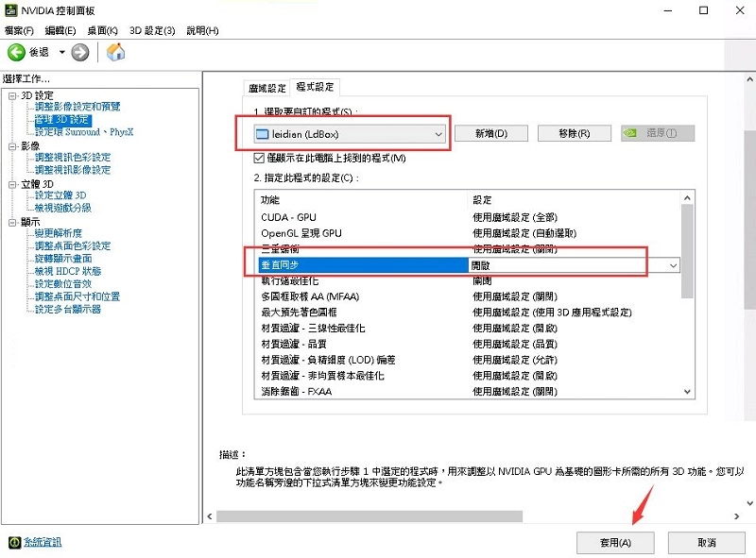Open the 說明(H) menu
Image resolution: width=756 pixels, height=558 pixels.
(x=200, y=29)
